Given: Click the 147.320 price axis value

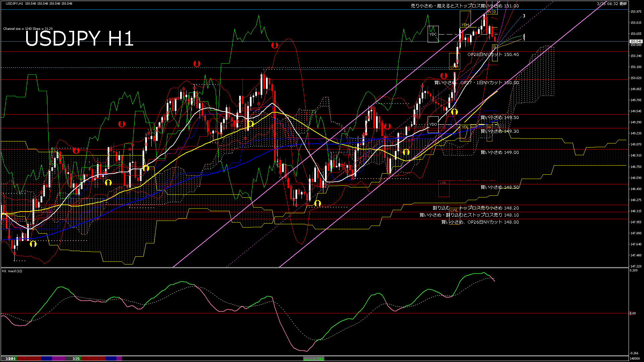Looking at the screenshot, I should tap(636, 266).
